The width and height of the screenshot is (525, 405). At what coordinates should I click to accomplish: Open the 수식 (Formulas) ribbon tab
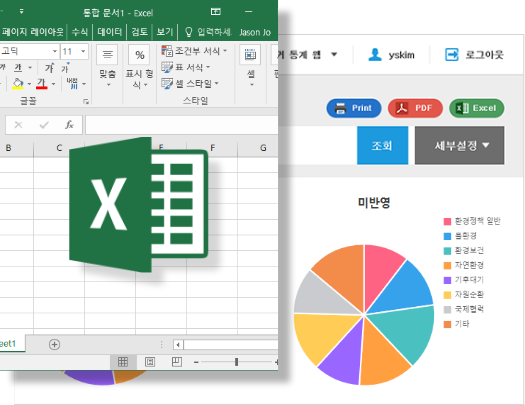[80, 32]
